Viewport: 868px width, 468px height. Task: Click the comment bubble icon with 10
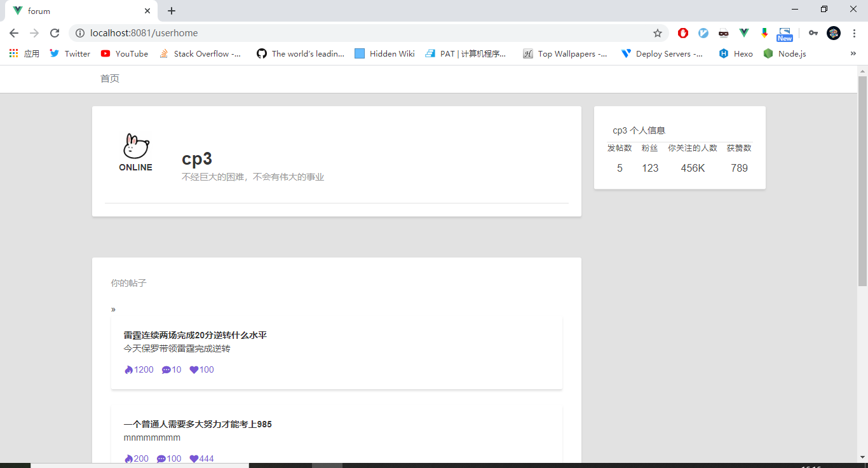[x=166, y=370]
